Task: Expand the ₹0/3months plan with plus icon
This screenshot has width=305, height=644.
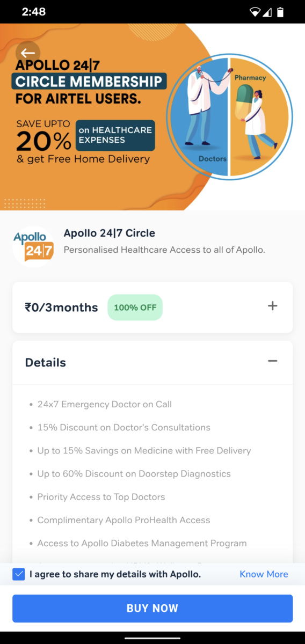Action: [x=273, y=306]
